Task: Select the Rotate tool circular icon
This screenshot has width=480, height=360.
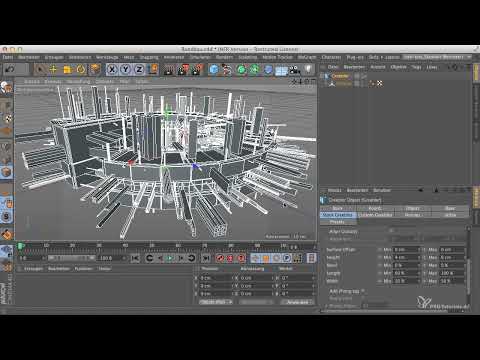Action: tap(81, 69)
